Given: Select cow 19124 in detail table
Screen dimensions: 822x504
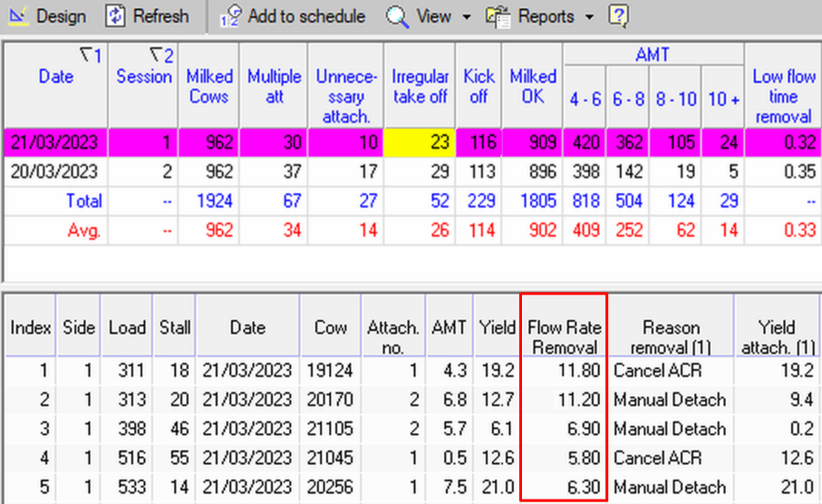Looking at the screenshot, I should pyautogui.click(x=329, y=371).
